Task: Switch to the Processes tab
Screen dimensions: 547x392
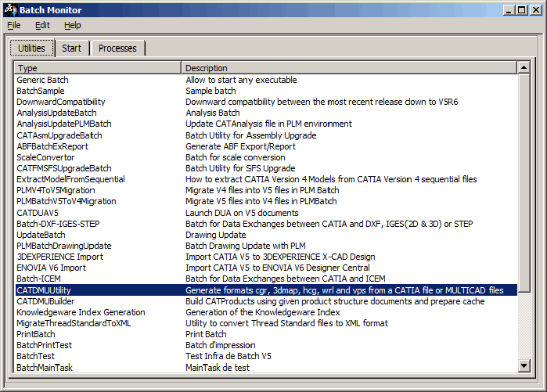Action: 117,49
